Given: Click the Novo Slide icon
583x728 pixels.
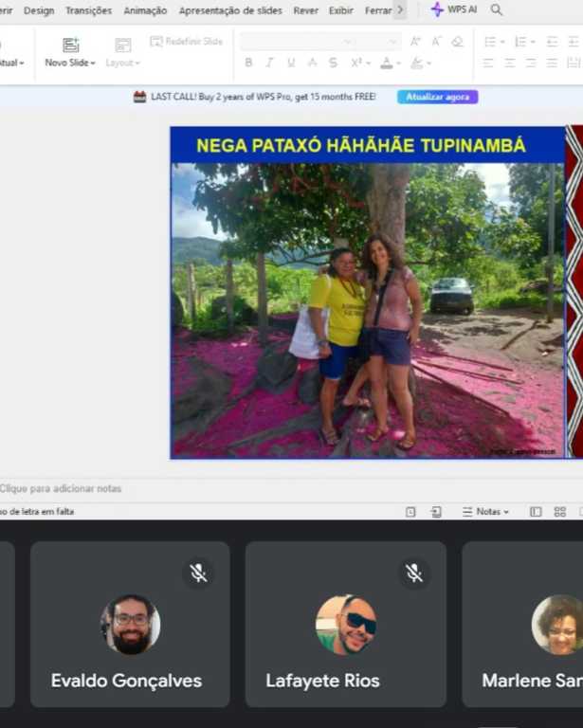Looking at the screenshot, I should 70,45.
